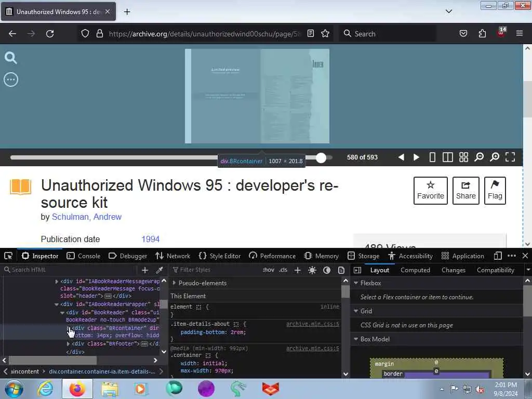Flip to the previous book page
The width and height of the screenshot is (532, 399).
401,157
